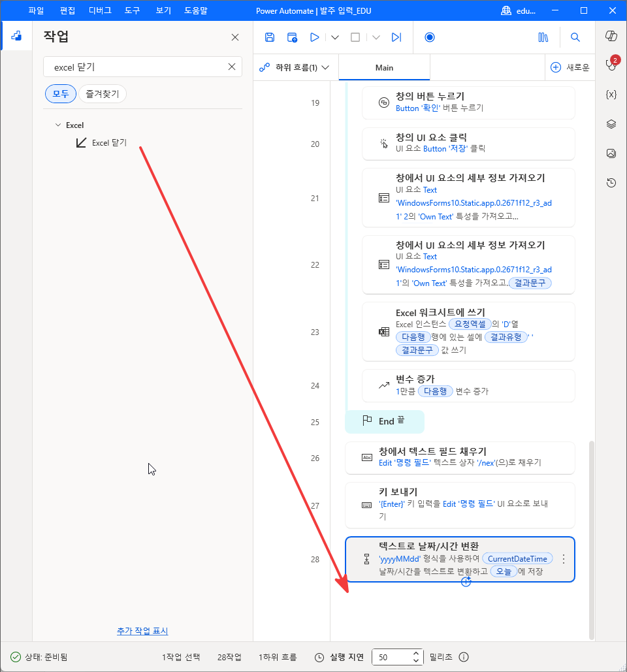Click the environment icon in title bar
This screenshot has height=672, width=627.
tap(506, 10)
